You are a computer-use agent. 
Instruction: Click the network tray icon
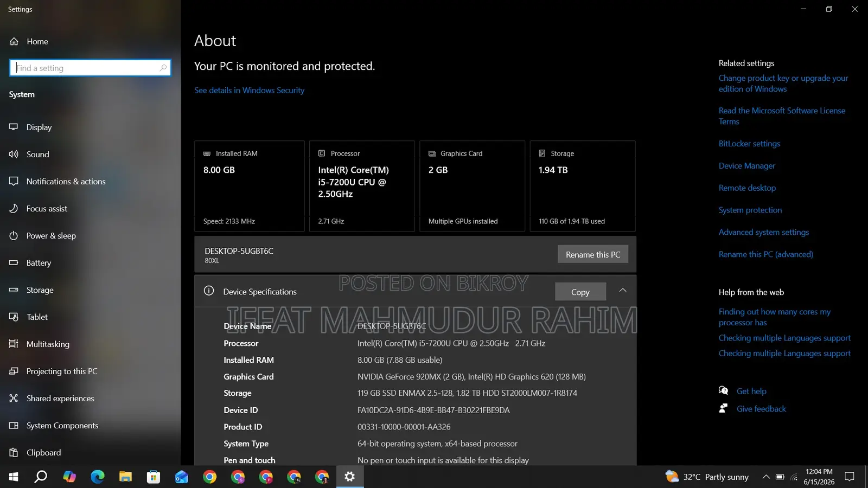(x=794, y=477)
